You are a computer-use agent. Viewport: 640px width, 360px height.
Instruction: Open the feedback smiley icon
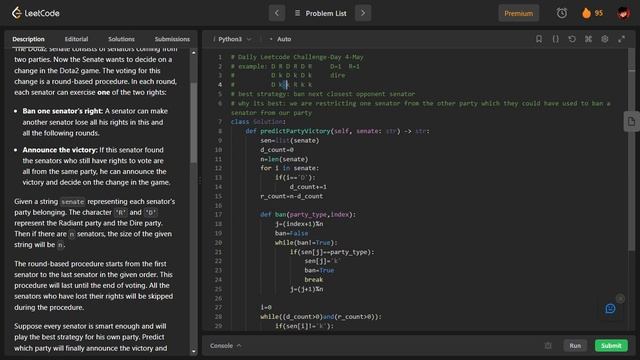pos(610,309)
